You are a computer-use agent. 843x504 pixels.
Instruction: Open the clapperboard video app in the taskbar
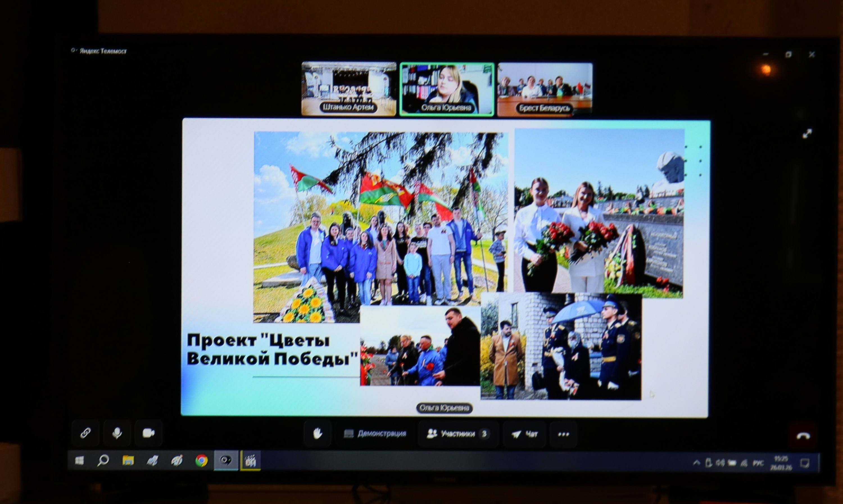(x=250, y=461)
